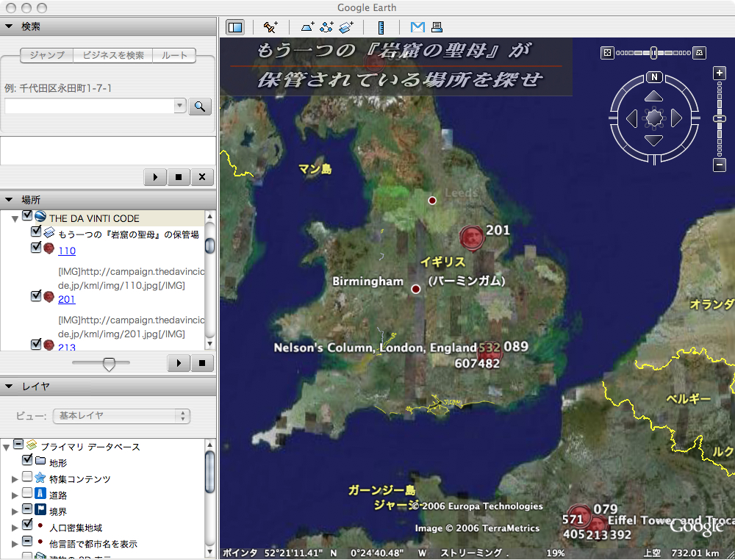This screenshot has height=560, width=735.
Task: Tilt view to horizon using right tilt icon
Action: (x=699, y=53)
